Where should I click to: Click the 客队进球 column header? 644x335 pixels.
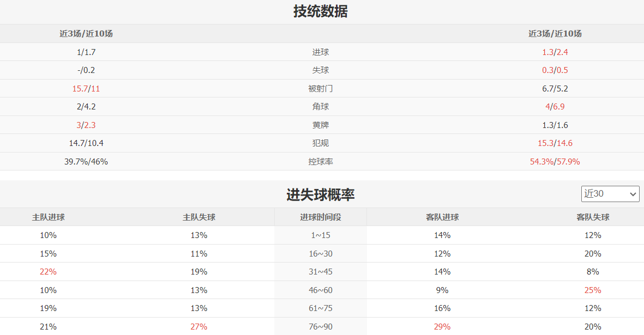pyautogui.click(x=442, y=217)
